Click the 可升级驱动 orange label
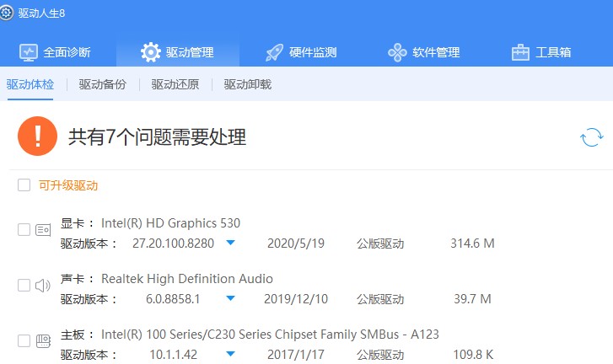 tap(68, 185)
